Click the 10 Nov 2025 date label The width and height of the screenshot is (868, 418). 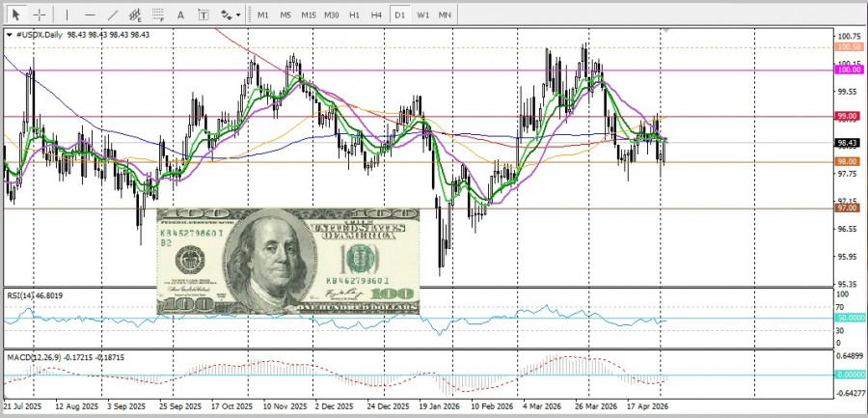point(285,406)
